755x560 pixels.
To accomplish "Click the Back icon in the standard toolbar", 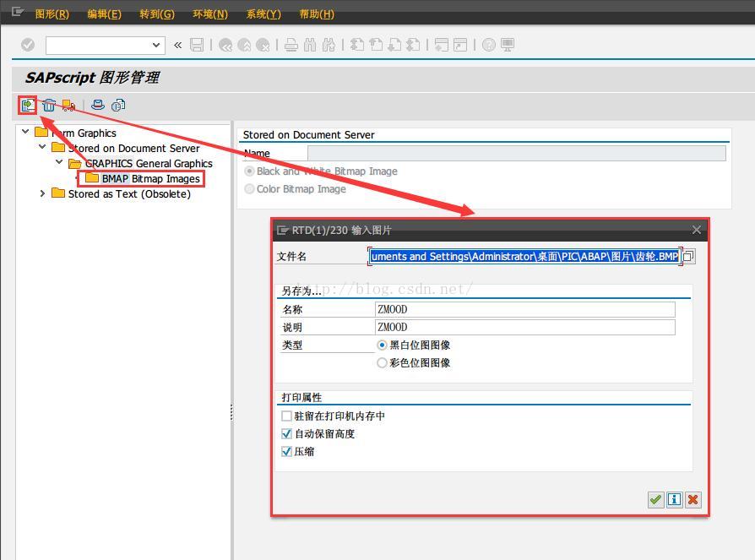I will [225, 45].
